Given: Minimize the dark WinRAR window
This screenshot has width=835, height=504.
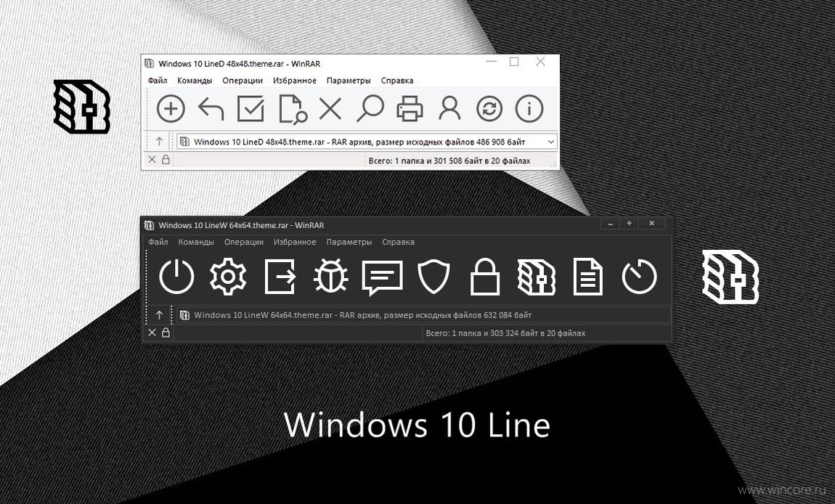Looking at the screenshot, I should 610,224.
